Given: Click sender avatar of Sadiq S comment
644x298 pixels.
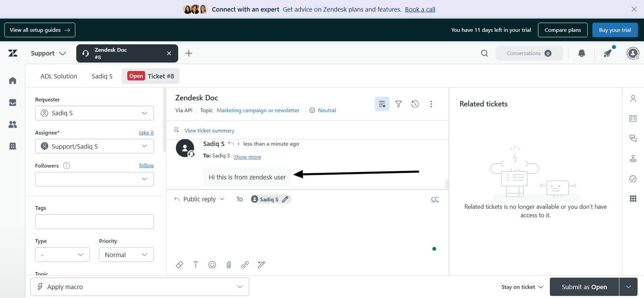Looking at the screenshot, I should pos(185,148).
